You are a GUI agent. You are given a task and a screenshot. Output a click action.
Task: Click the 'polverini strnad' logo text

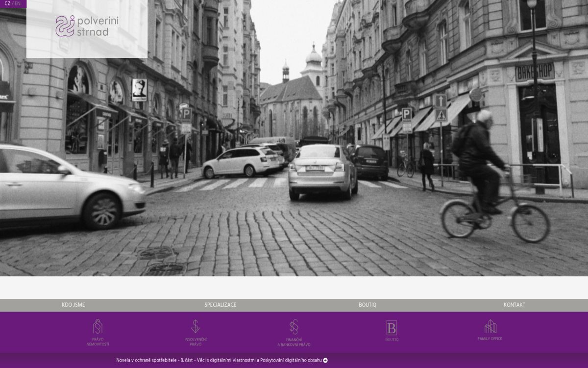[98, 26]
